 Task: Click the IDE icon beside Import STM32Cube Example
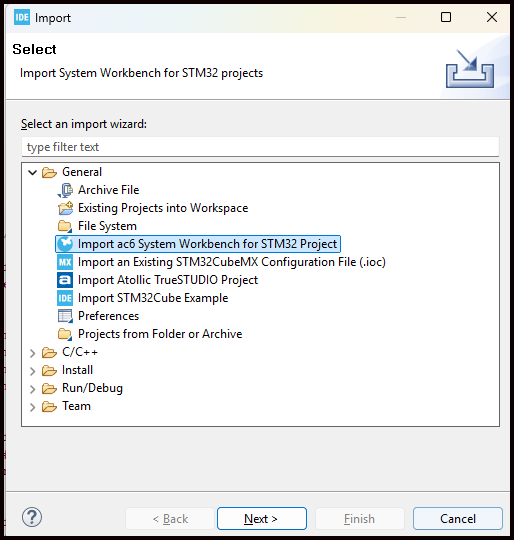click(x=65, y=298)
